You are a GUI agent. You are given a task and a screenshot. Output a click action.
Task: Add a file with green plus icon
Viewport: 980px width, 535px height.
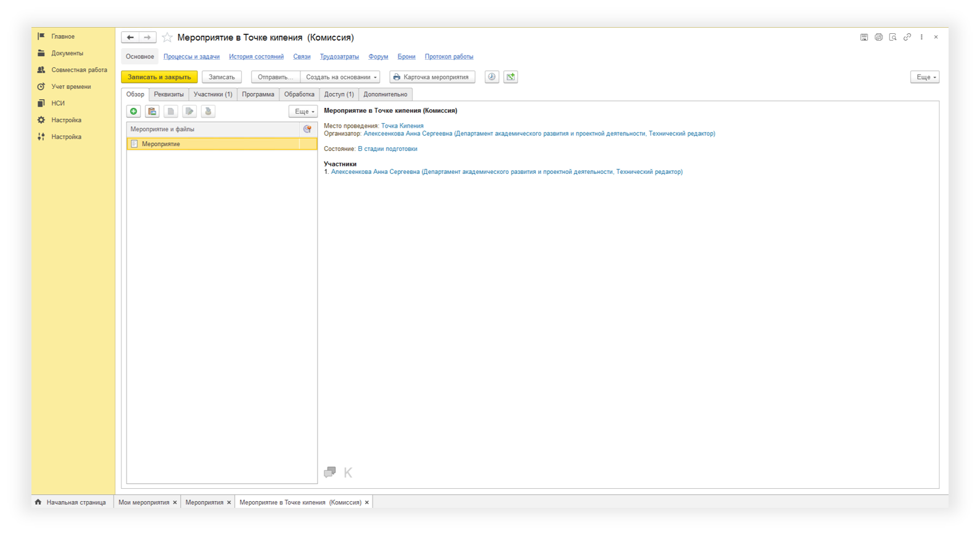pyautogui.click(x=134, y=112)
